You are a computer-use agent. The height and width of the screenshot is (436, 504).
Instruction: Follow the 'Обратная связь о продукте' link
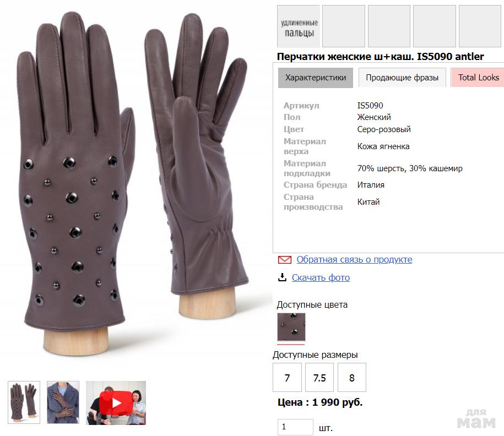pos(354,259)
